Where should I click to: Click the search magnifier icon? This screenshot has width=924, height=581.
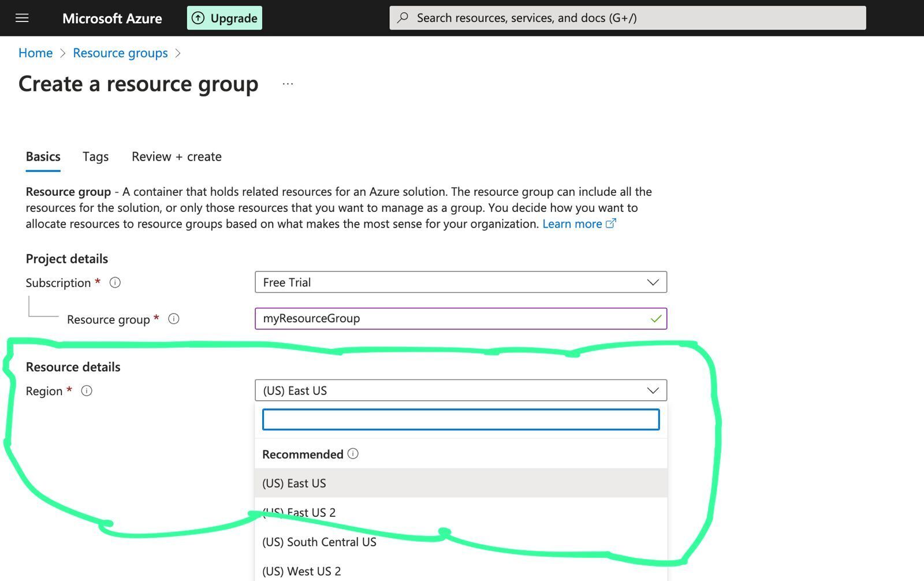[x=403, y=18]
